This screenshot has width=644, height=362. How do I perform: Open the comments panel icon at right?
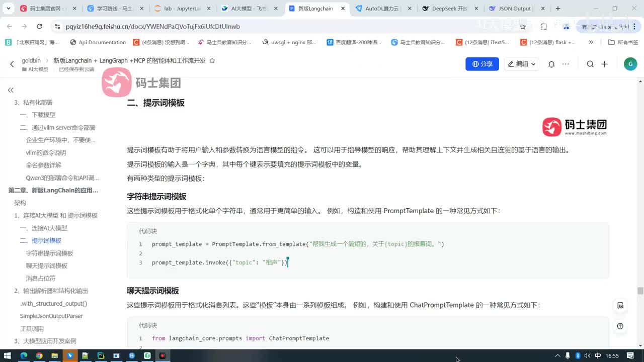620,306
